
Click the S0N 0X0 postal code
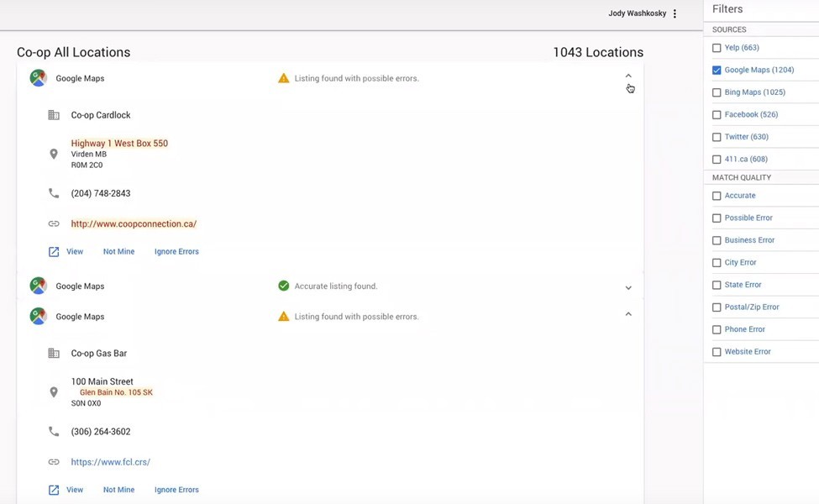(x=87, y=403)
